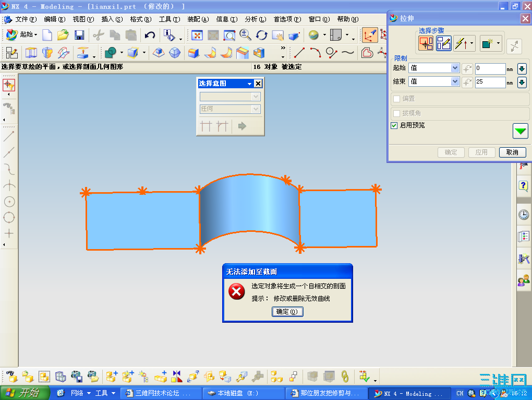Image resolution: width=532 pixels, height=400 pixels.
Task: Click 应用 in the Extrude dialog
Action: pos(481,152)
